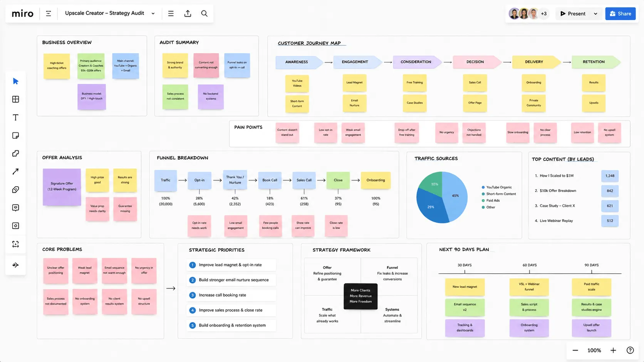Zoom out with the minus button
This screenshot has height=362, width=644.
point(575,350)
